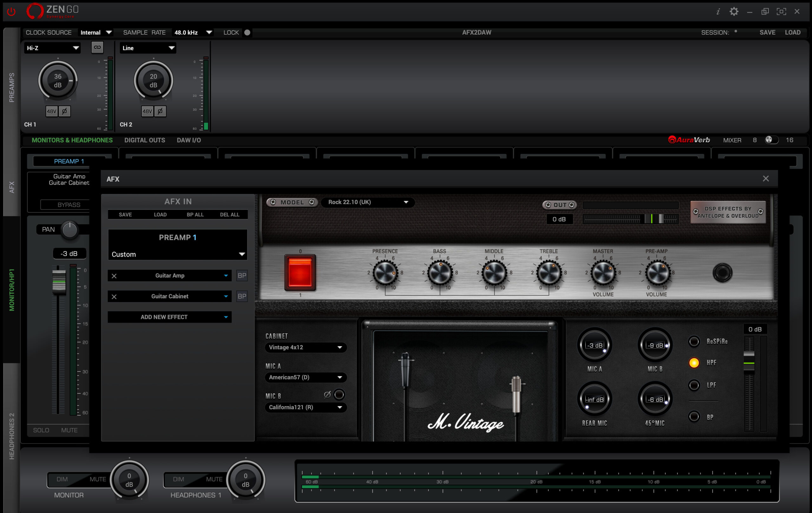Toggle 48V phantom power on CH 2
Screen dimensions: 812x513
pos(147,111)
